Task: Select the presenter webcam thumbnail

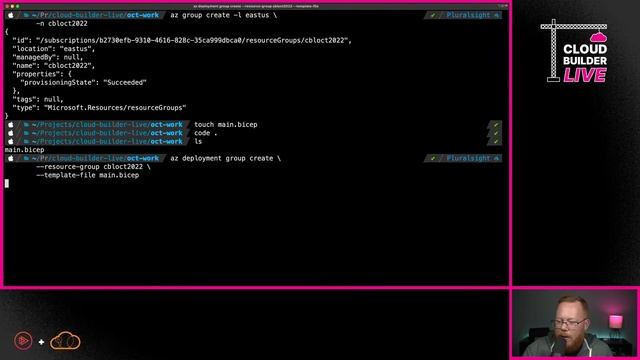Action: (x=574, y=324)
